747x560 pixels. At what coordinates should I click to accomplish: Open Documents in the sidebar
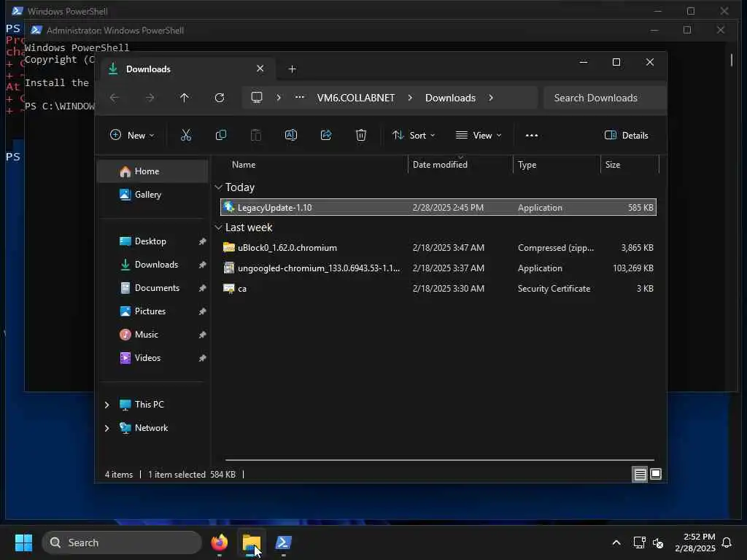pos(152,287)
